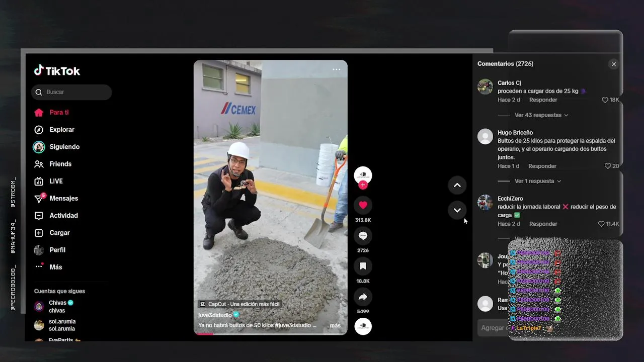
Task: Click the Buscar search field
Action: coord(71,92)
